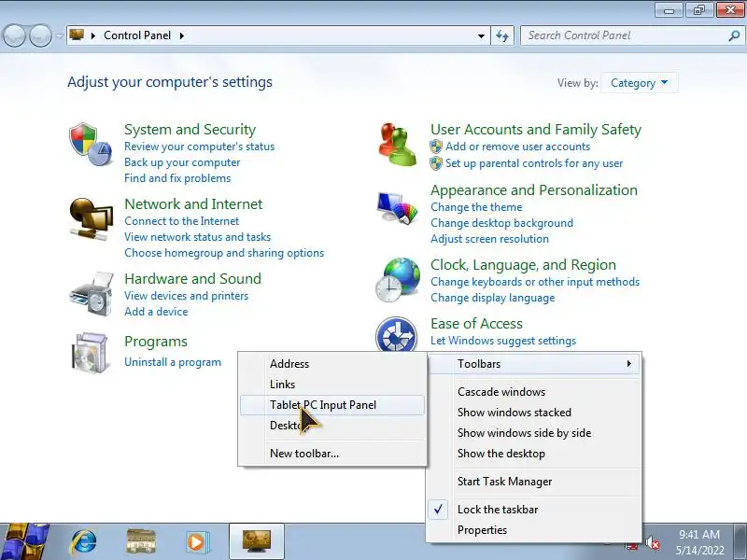Expand the Toolbars submenu
The width and height of the screenshot is (747, 560).
pyautogui.click(x=532, y=364)
